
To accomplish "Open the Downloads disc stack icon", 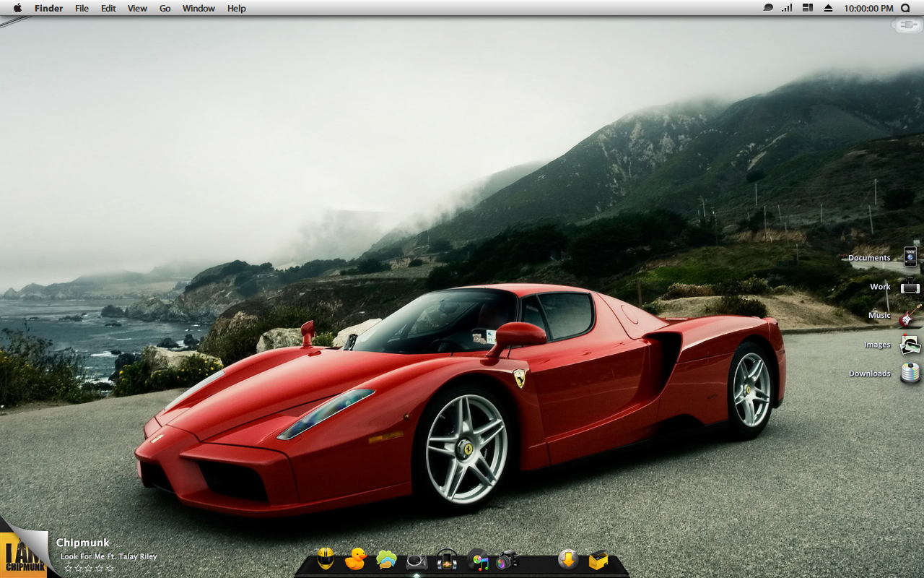I will pos(910,373).
